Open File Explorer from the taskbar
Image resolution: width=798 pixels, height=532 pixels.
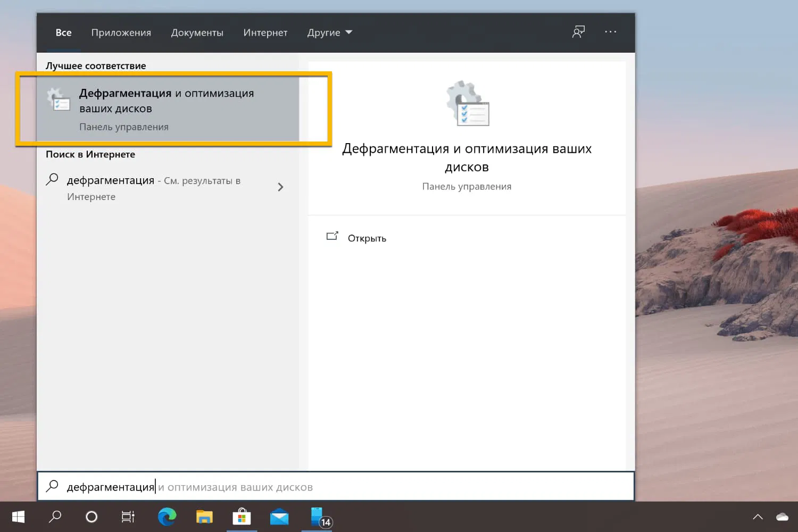[x=204, y=517]
